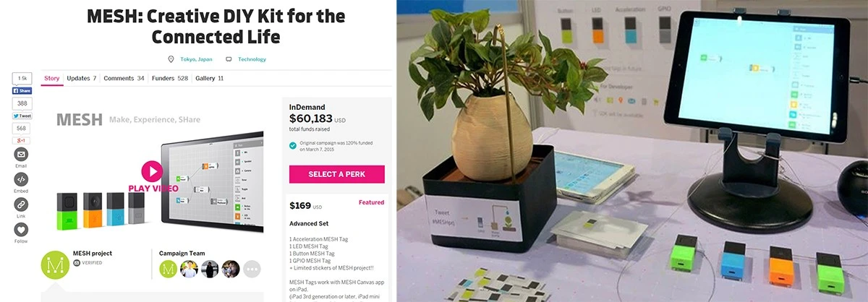Open the Funders tab
This screenshot has width=868, height=302.
coord(169,78)
